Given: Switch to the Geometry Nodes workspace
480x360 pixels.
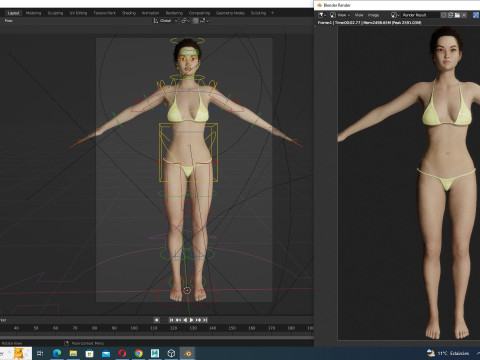Looking at the screenshot, I should coord(230,13).
